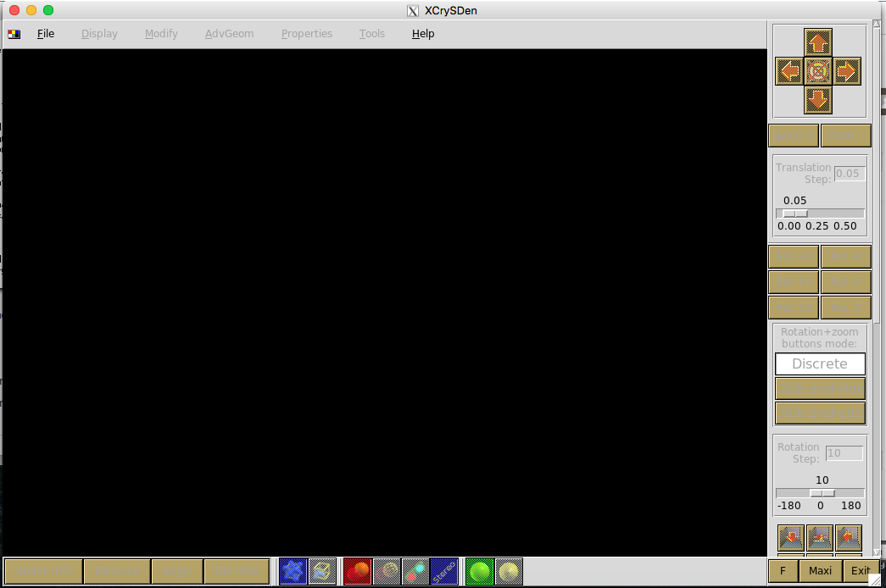Viewport: 886px width, 588px height.
Task: Open the Display menu
Action: pyautogui.click(x=99, y=34)
